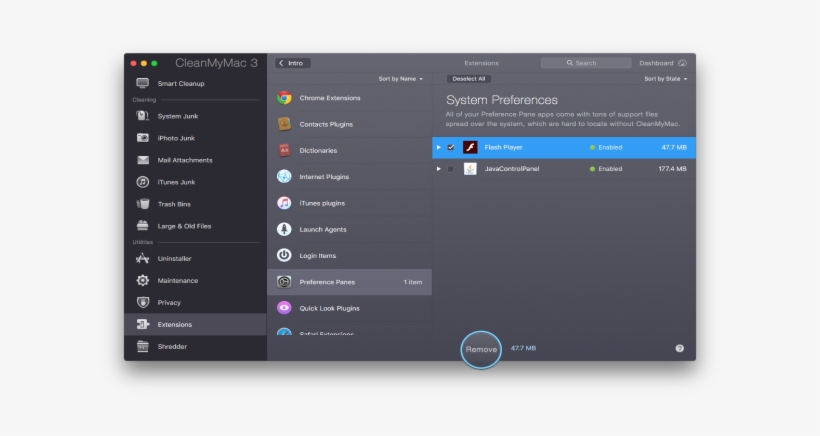Open help question mark icon
Image resolution: width=820 pixels, height=436 pixels.
(x=679, y=348)
